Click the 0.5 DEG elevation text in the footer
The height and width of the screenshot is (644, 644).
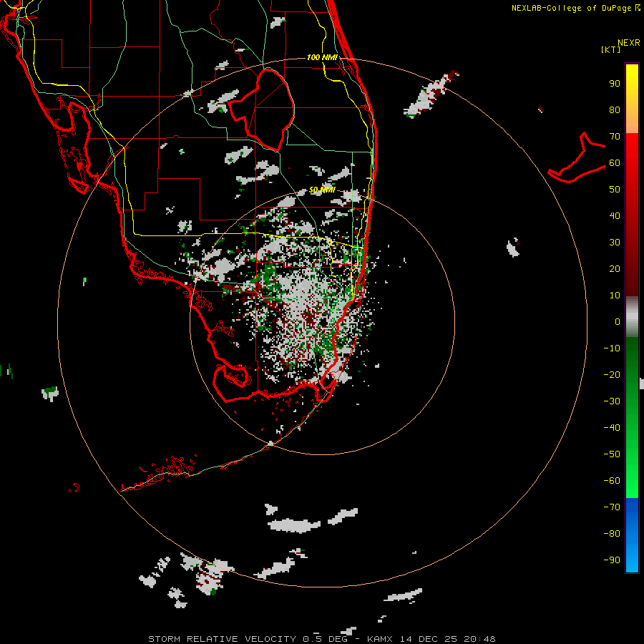(325, 639)
